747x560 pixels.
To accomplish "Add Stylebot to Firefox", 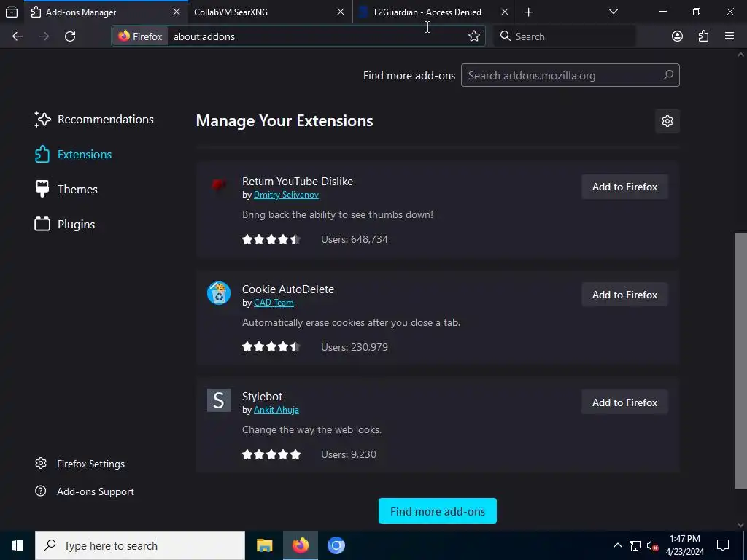I will coord(624,402).
